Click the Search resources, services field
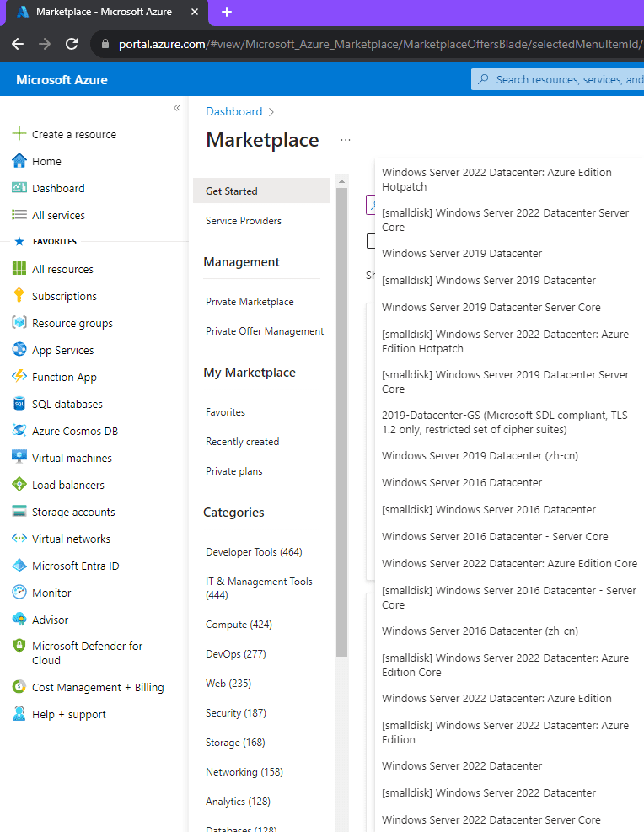The image size is (644, 832). point(557,79)
